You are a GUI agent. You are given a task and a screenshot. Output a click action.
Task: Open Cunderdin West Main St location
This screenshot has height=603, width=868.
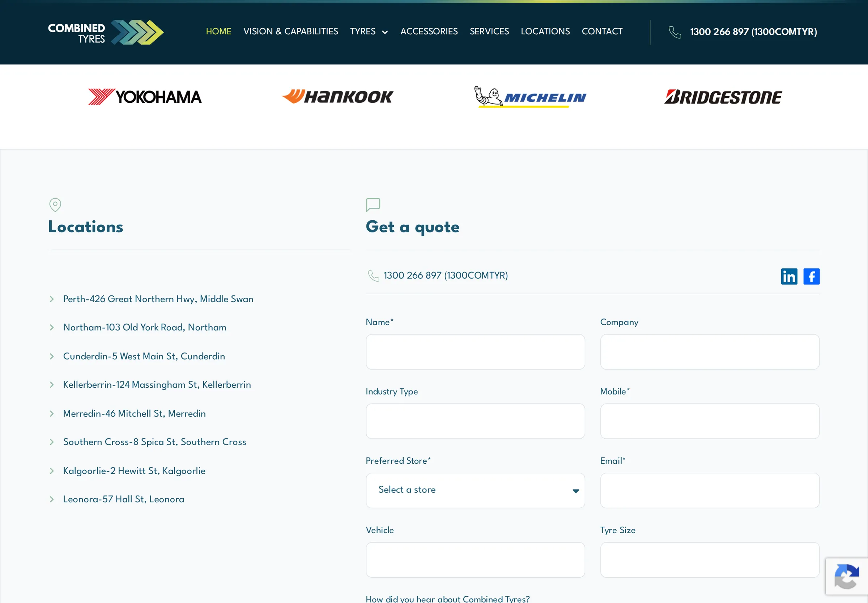[x=144, y=356]
